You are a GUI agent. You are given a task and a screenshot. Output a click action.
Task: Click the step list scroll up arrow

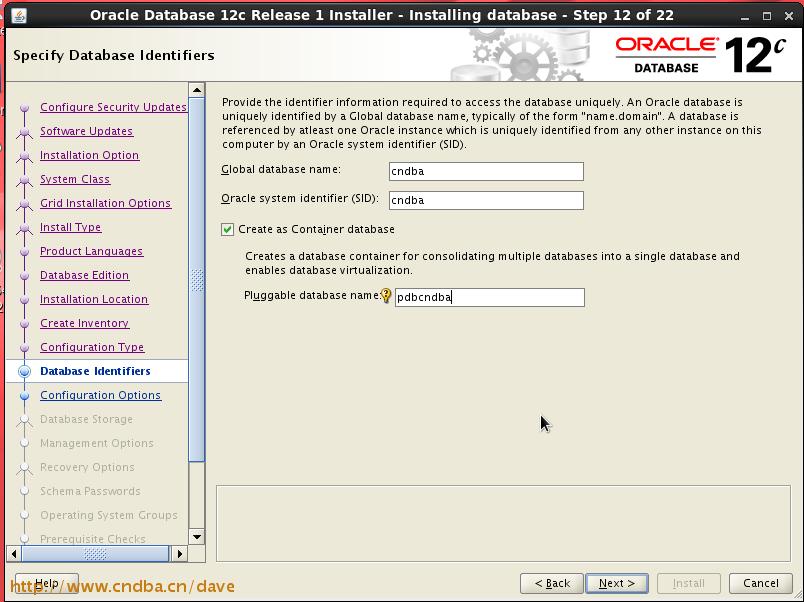[x=197, y=90]
